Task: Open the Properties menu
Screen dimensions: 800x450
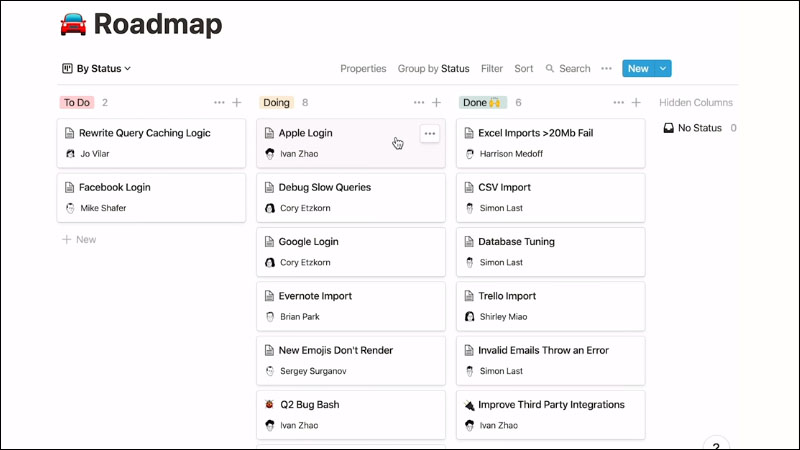Action: [x=363, y=69]
